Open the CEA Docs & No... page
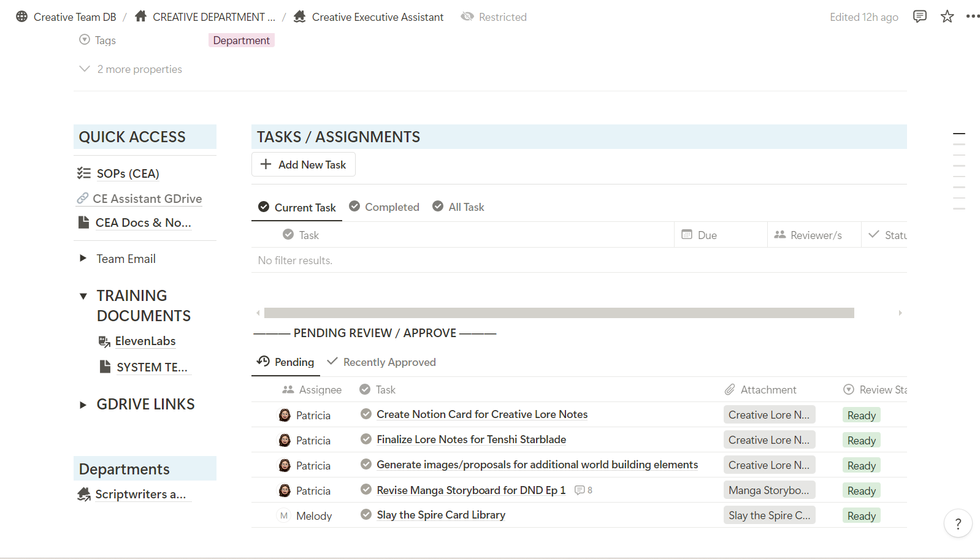The height and width of the screenshot is (559, 980). [143, 222]
